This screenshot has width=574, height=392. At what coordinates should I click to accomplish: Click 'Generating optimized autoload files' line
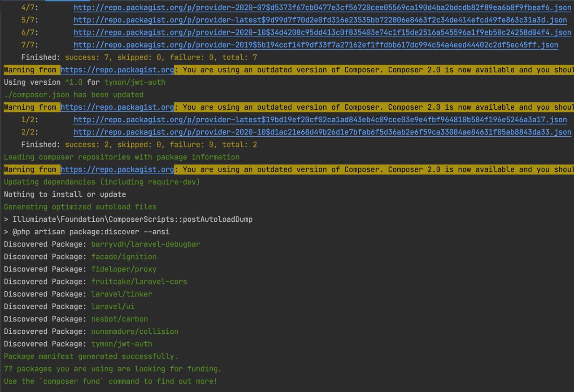(x=80, y=207)
